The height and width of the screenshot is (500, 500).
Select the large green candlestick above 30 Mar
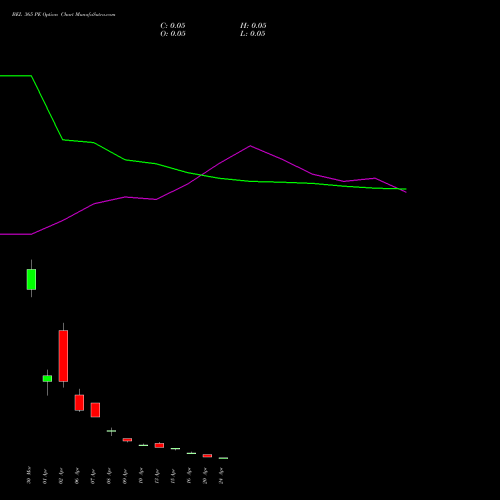[x=31, y=279]
